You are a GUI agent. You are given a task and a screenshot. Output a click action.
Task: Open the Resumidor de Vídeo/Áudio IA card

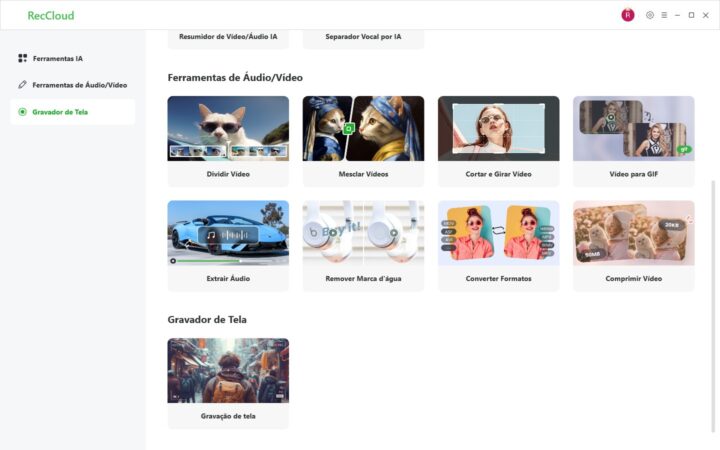click(228, 38)
